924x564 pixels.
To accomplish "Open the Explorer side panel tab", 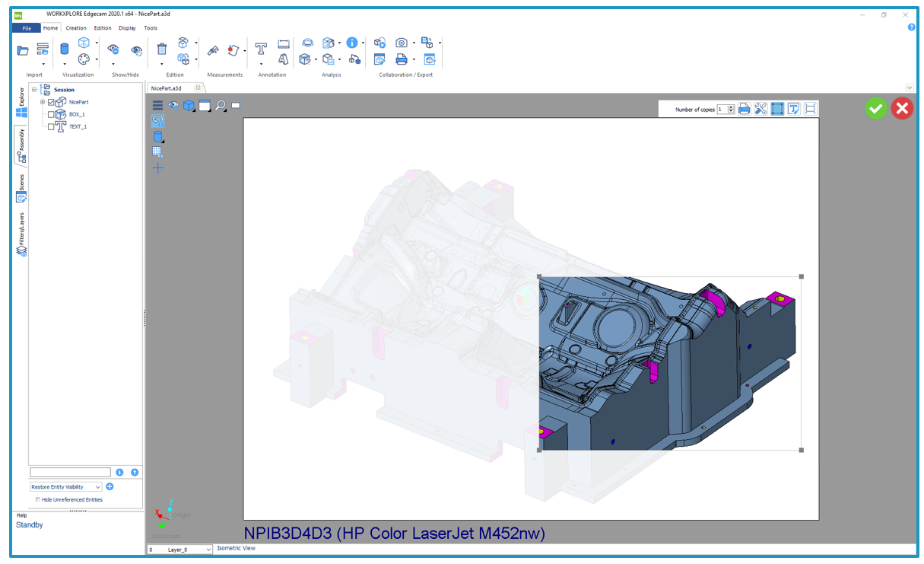I will point(21,103).
